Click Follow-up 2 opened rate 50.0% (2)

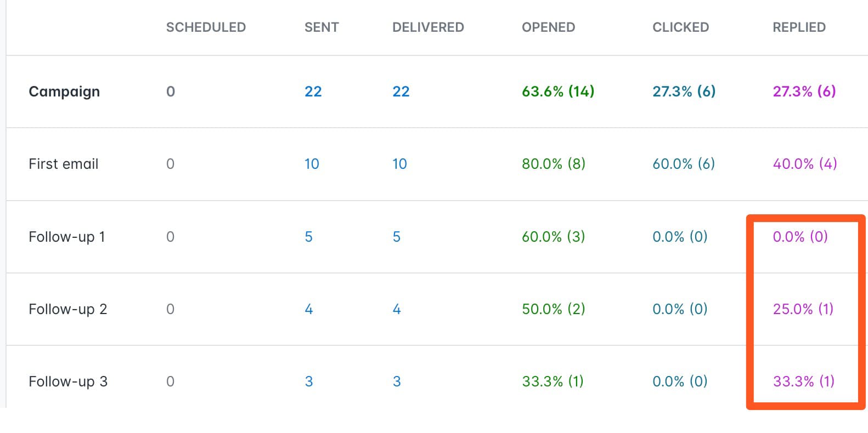click(x=553, y=309)
